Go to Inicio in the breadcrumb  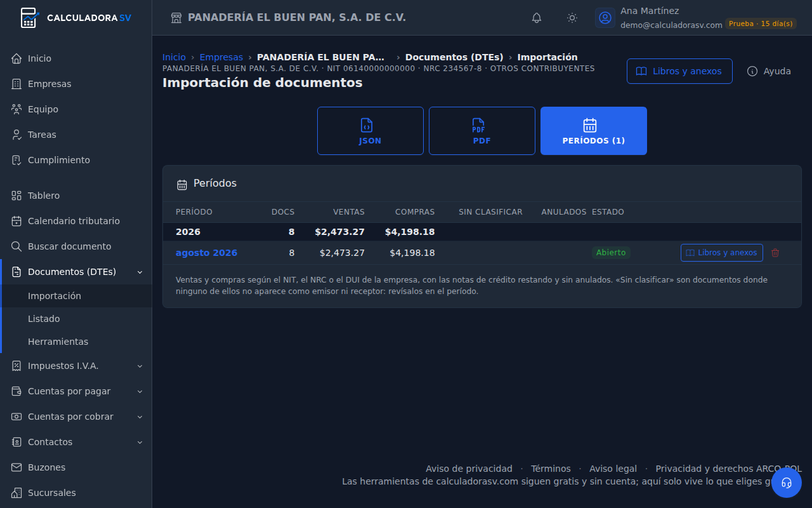(174, 57)
